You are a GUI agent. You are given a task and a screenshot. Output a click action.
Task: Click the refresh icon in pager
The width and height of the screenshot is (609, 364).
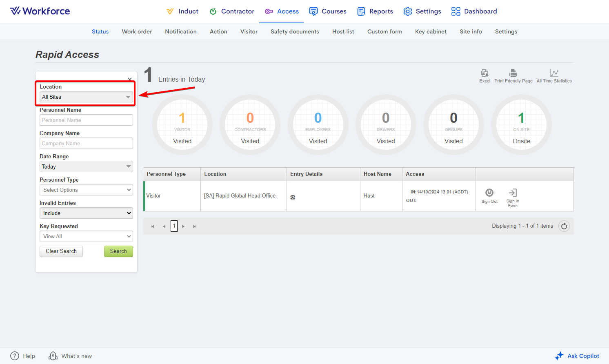tap(564, 226)
